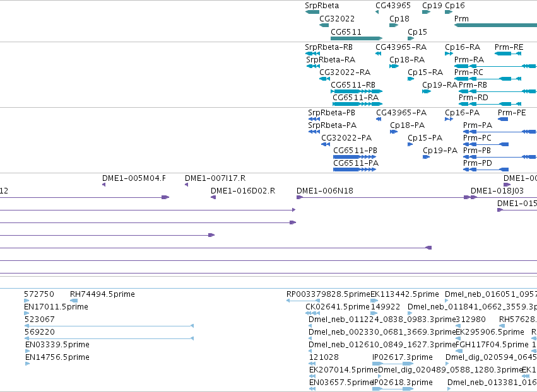
Task: Select EST 569220 span
Action: pyautogui.click(x=109, y=338)
